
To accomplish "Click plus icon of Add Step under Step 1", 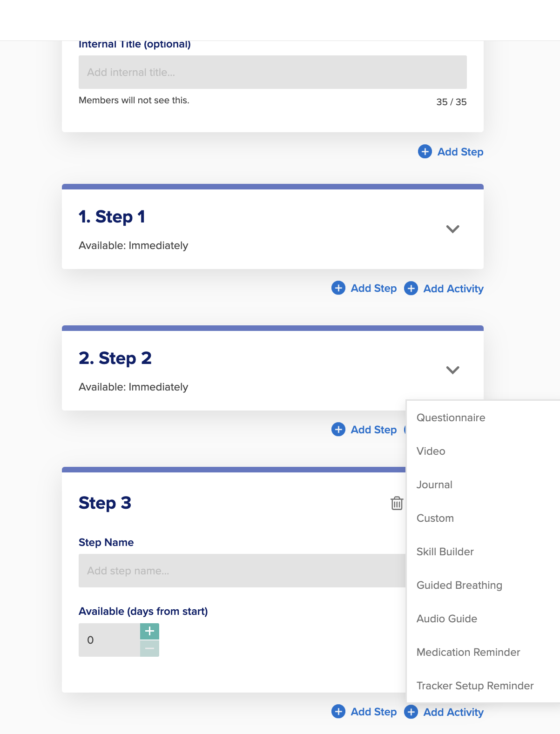I will [338, 288].
